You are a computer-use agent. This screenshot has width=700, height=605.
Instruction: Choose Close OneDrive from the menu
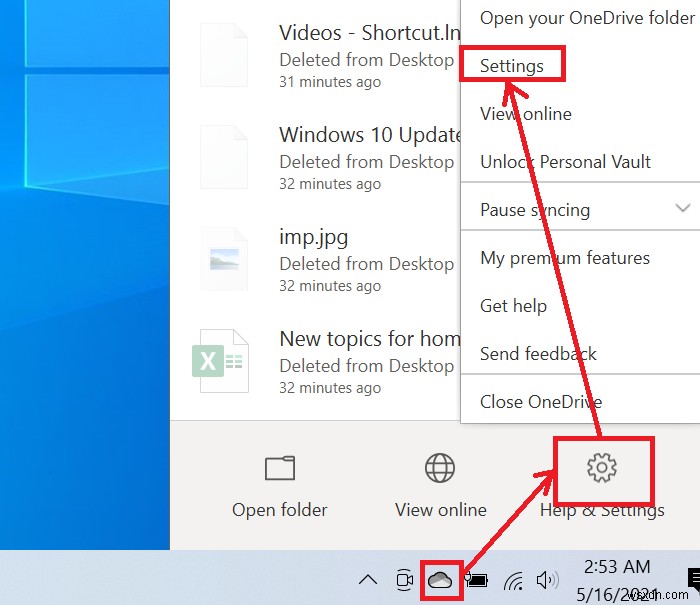click(541, 402)
